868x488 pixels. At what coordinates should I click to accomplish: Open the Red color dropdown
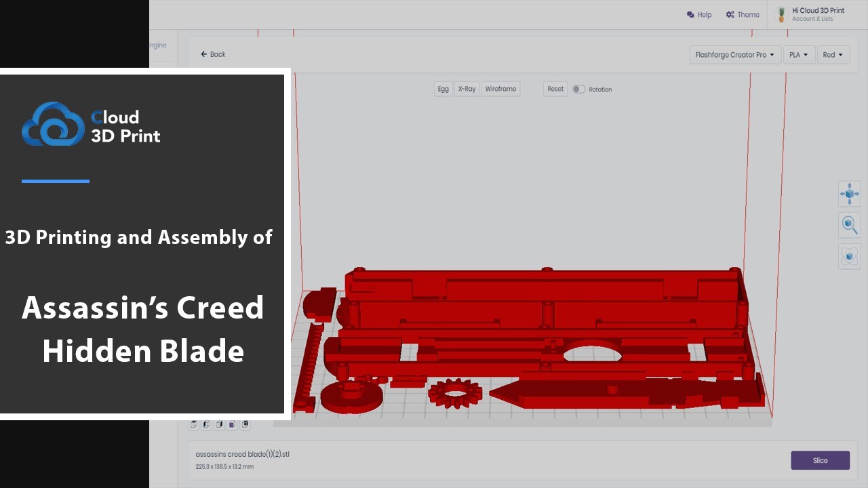833,55
